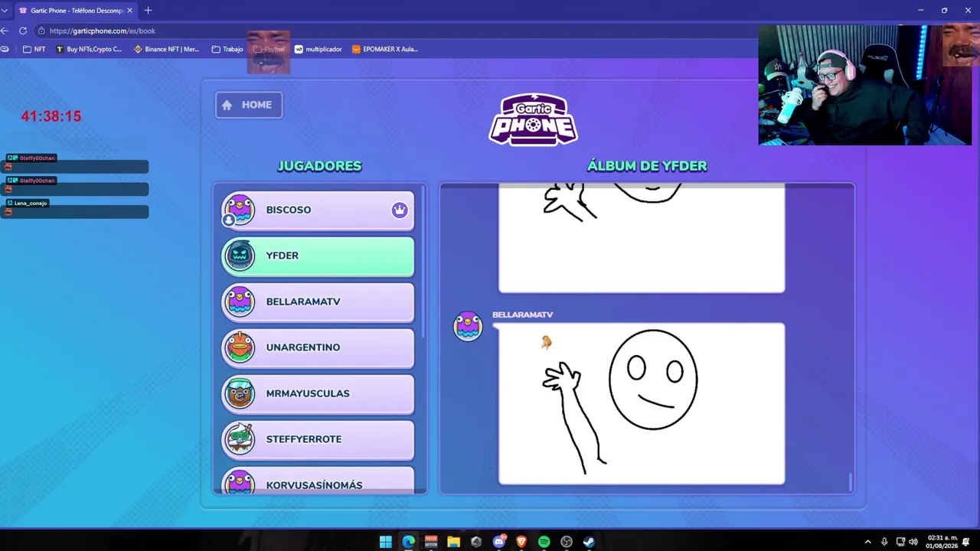
Task: Open the multiplicador bookmark
Action: point(318,49)
